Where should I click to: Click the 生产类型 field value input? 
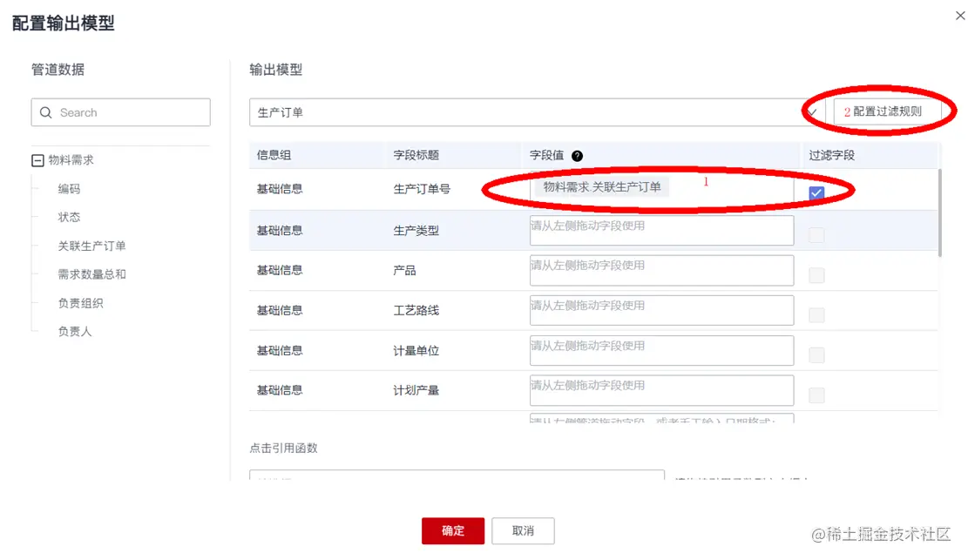pyautogui.click(x=661, y=230)
